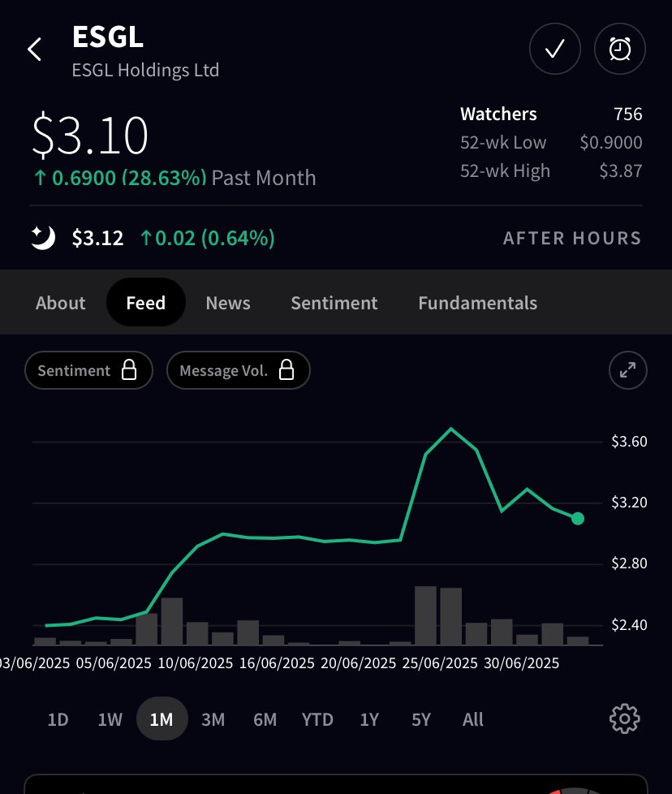Tap the 25/06/2025 date label

click(x=440, y=662)
